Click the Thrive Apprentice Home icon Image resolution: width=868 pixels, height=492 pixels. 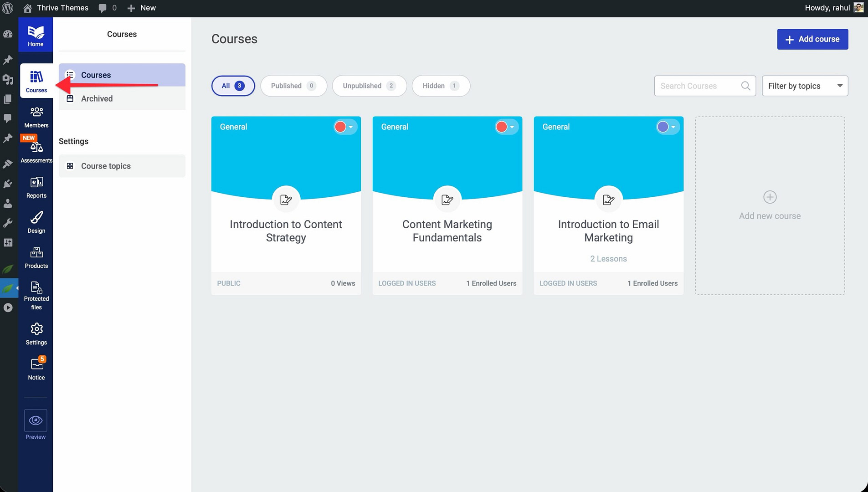tap(36, 35)
